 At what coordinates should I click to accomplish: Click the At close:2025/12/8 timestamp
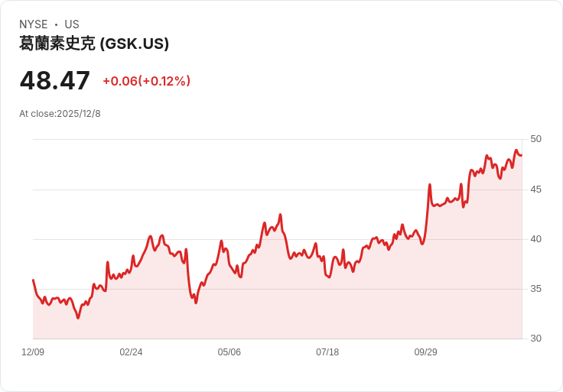60,114
